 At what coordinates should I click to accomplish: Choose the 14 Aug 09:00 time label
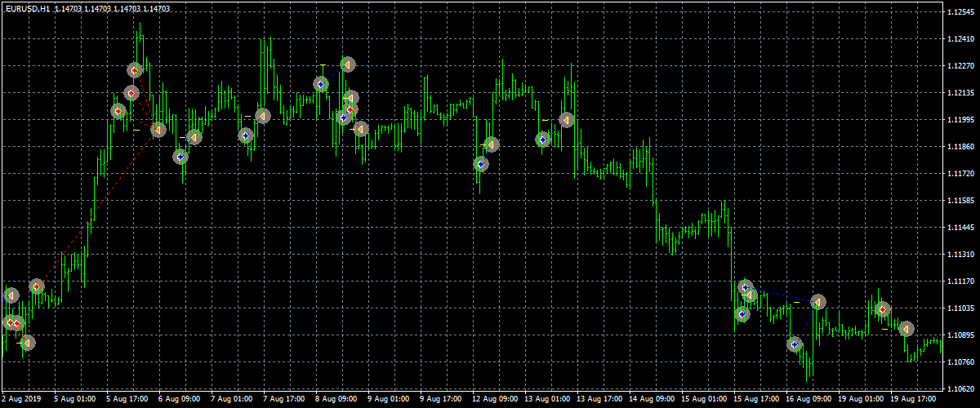coord(652,400)
